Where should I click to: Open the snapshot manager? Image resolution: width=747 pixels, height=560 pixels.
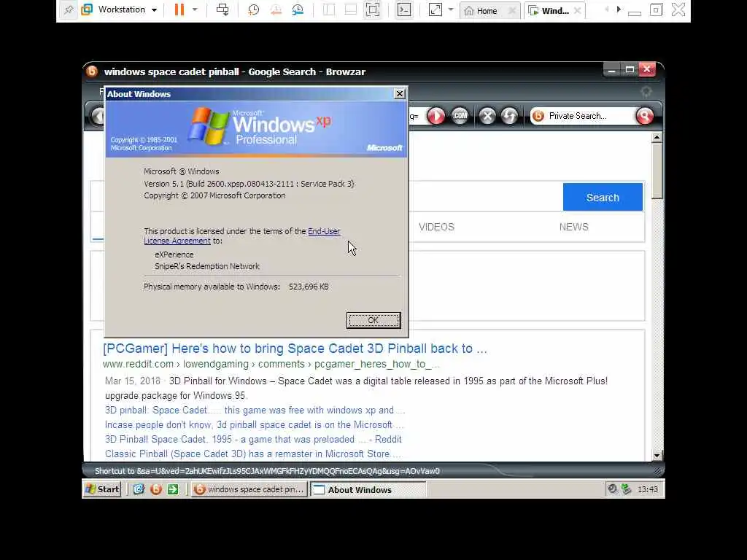[298, 10]
